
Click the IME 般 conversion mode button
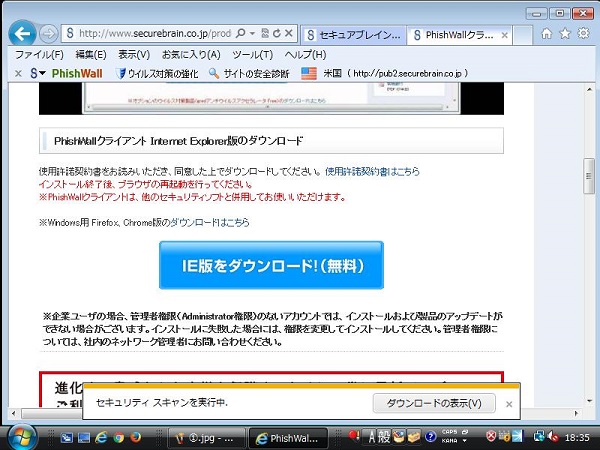[x=383, y=436]
